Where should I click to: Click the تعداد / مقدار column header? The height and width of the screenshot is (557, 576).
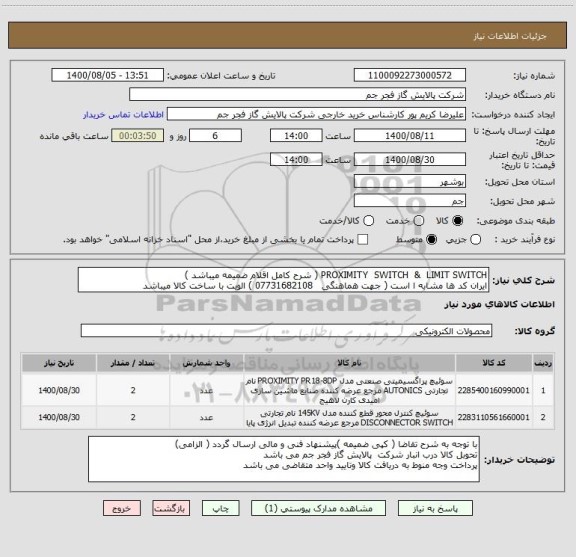(x=133, y=363)
